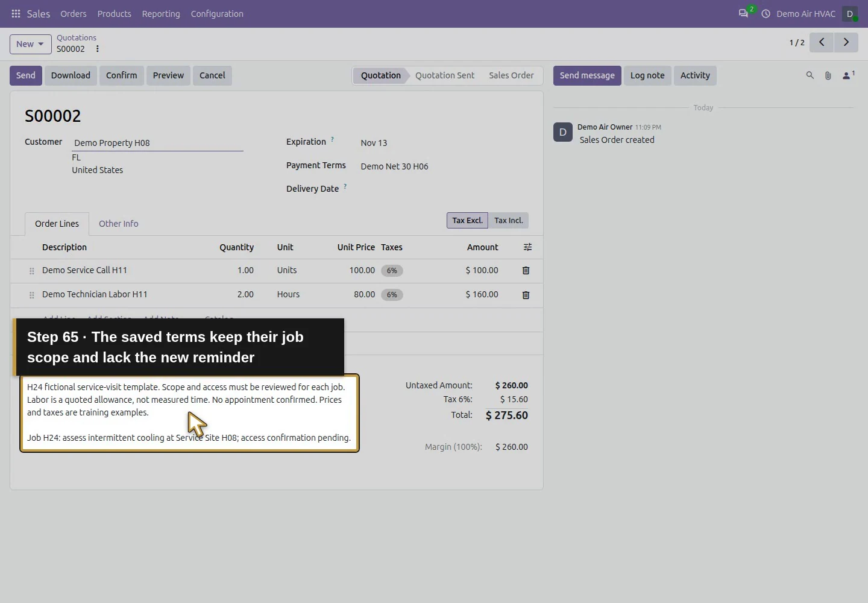Select the Order Lines tab
Image resolution: width=868 pixels, height=603 pixels.
point(57,224)
